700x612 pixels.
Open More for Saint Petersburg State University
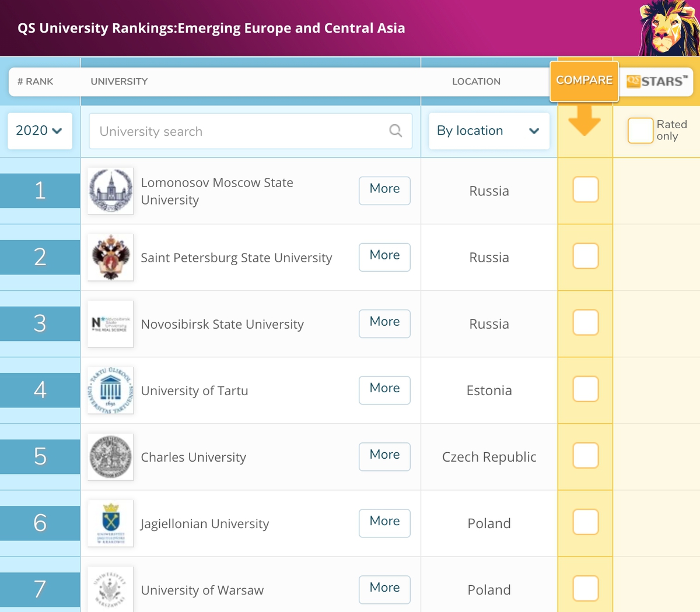coord(384,257)
